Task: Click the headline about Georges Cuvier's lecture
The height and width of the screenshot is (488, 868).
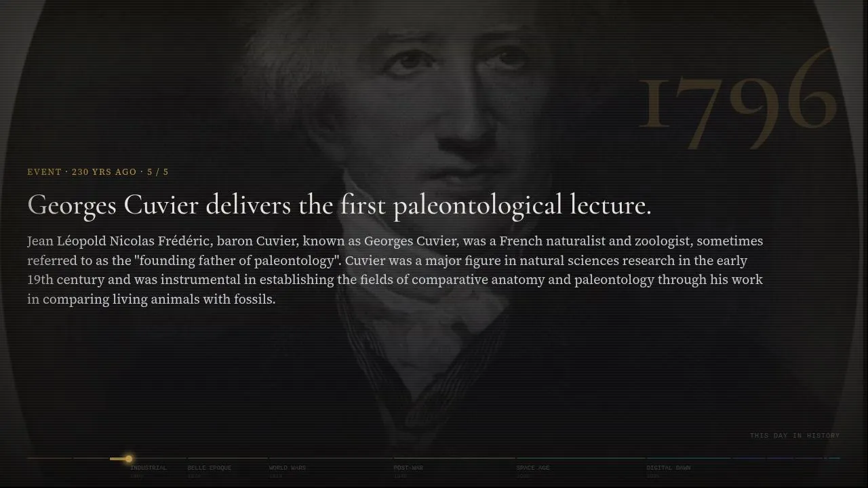Action: point(339,205)
